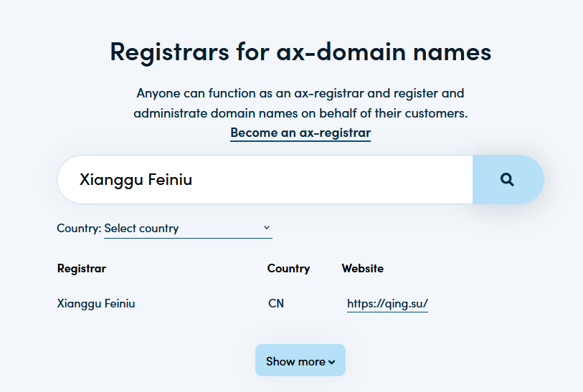
Task: Expand results with the Show more button
Action: tap(300, 360)
